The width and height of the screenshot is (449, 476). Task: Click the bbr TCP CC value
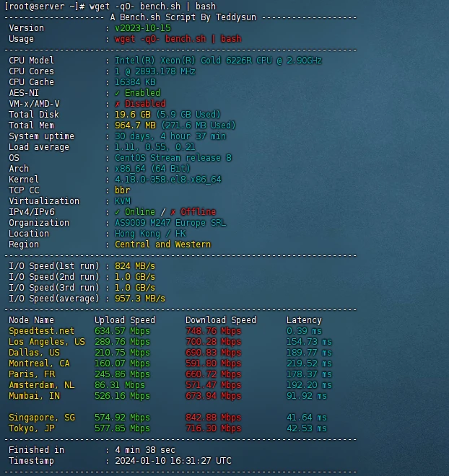pyautogui.click(x=123, y=190)
